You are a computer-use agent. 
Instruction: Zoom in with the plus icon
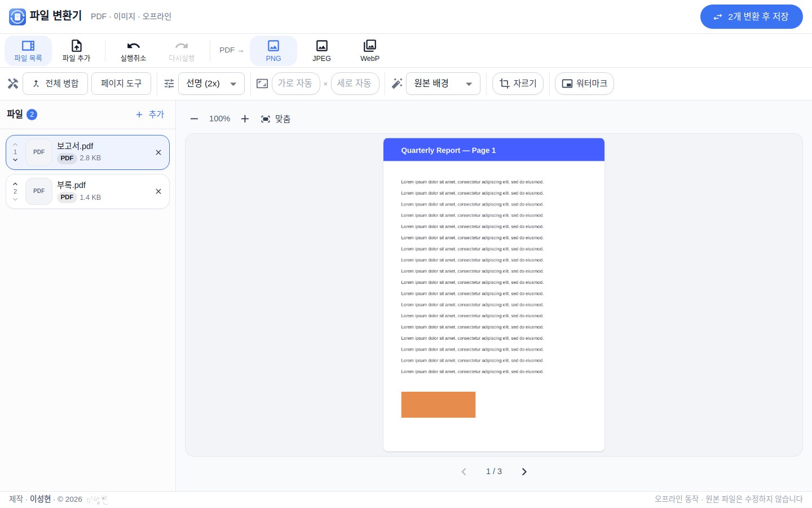click(x=245, y=119)
